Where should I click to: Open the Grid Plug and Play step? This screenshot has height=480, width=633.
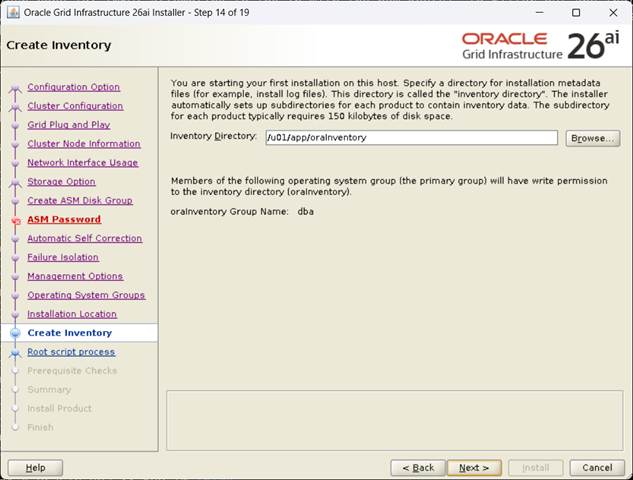pyautogui.click(x=69, y=125)
